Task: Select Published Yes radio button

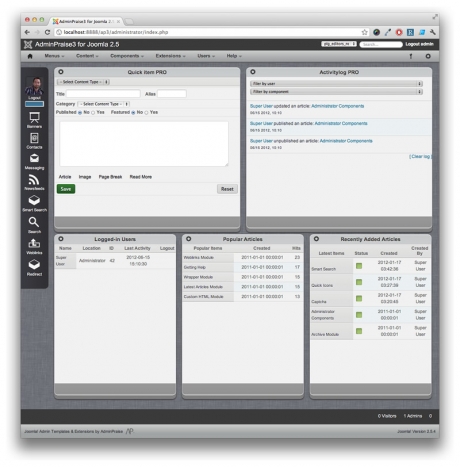Action: [93, 113]
